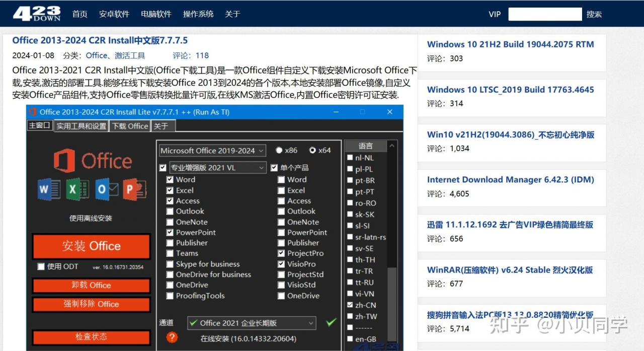Check the en-GB language
The height and width of the screenshot is (351, 644).
(x=350, y=339)
